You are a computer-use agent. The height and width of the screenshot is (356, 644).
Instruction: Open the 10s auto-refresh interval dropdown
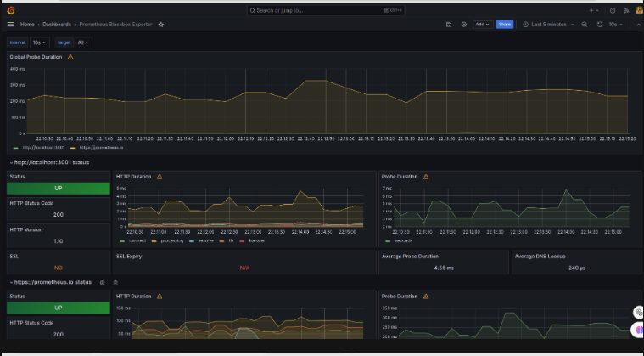[x=615, y=25]
